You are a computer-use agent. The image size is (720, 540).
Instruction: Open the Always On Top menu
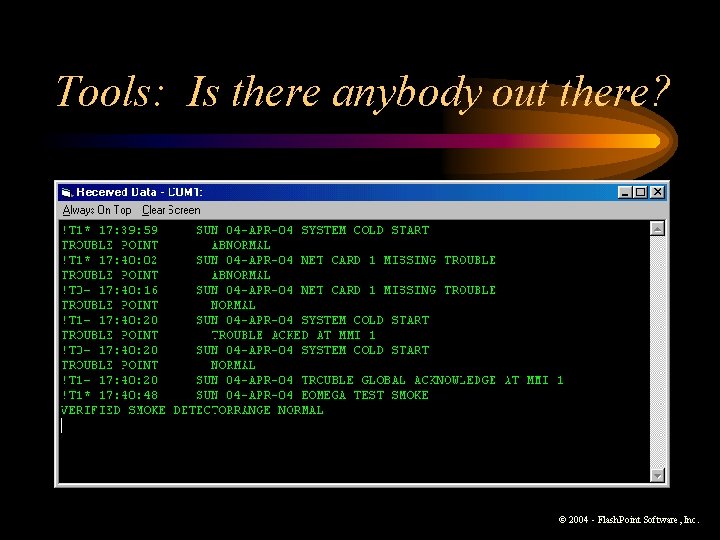pyautogui.click(x=97, y=210)
